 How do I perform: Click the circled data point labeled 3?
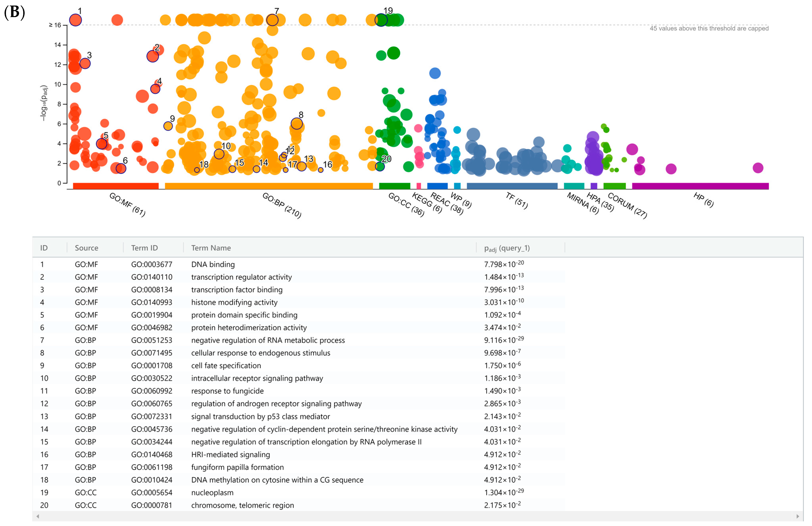coord(85,64)
